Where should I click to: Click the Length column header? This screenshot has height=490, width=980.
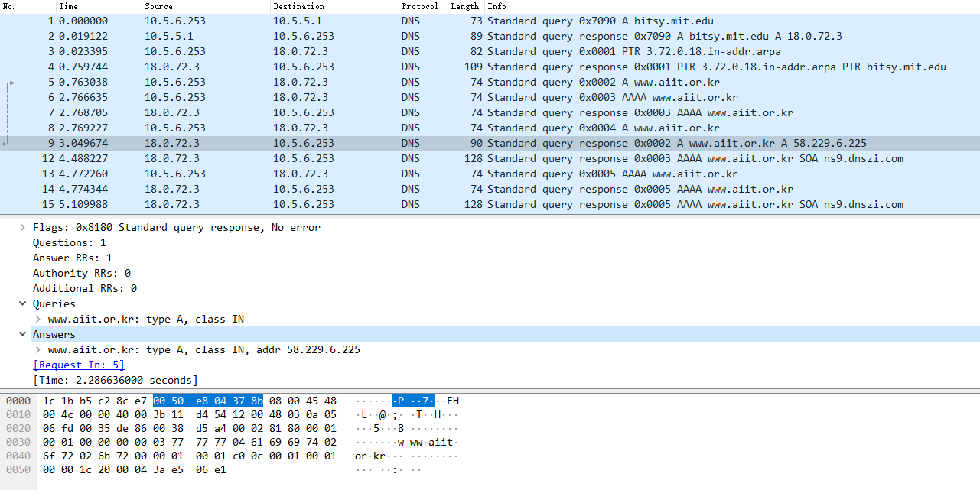coord(465,6)
